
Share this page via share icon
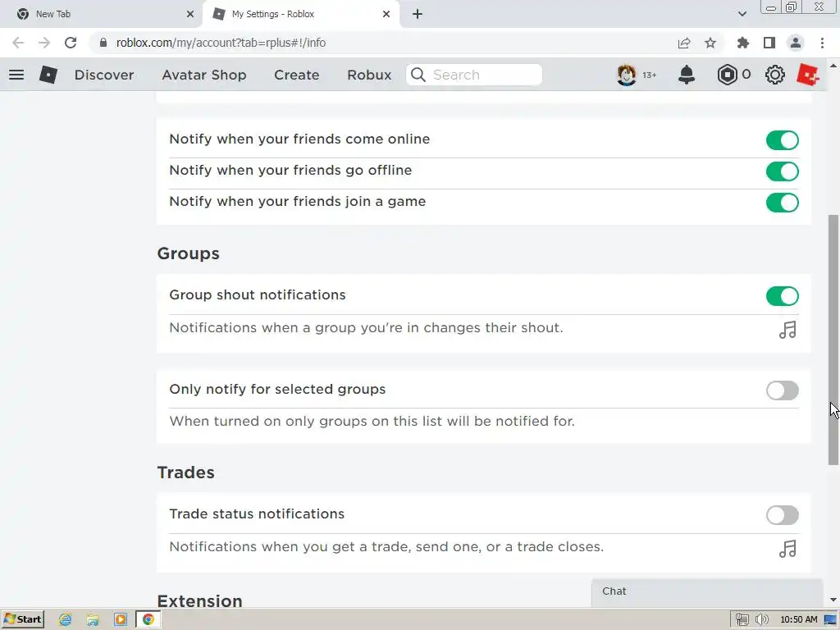pyautogui.click(x=684, y=43)
